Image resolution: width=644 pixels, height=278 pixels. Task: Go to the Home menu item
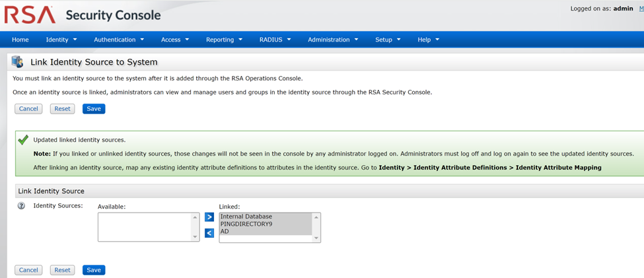tap(20, 40)
